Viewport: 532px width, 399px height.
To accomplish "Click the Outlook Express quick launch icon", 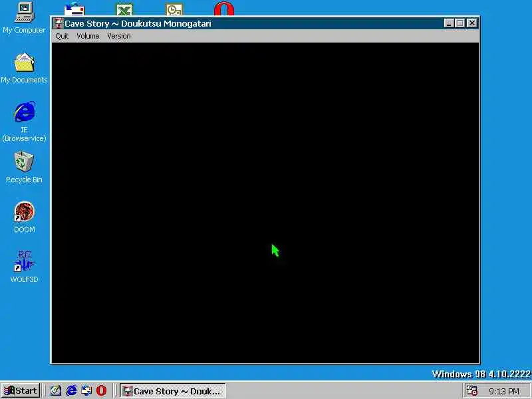I will [x=86, y=390].
